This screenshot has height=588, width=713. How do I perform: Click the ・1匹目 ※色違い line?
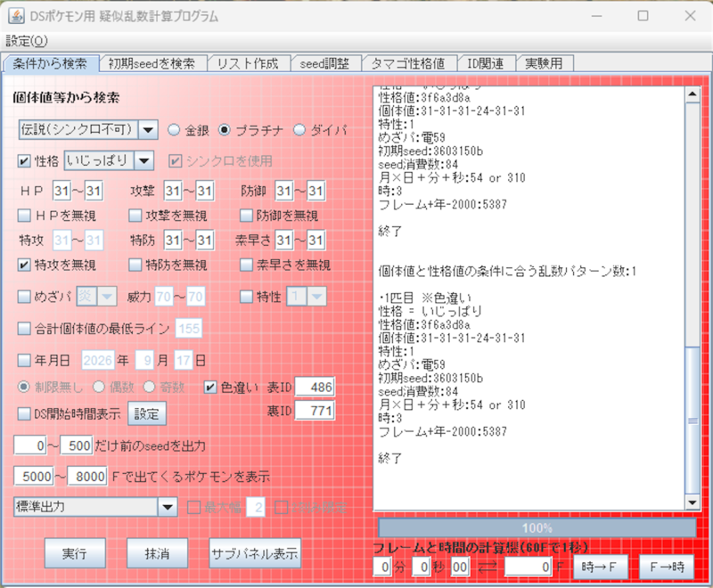coord(424,298)
